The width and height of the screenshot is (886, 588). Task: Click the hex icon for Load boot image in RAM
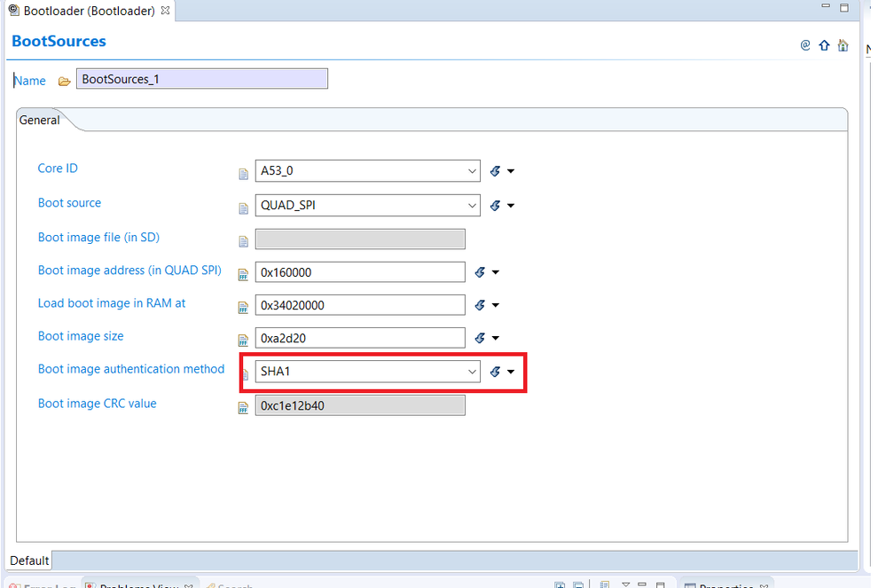click(x=244, y=308)
